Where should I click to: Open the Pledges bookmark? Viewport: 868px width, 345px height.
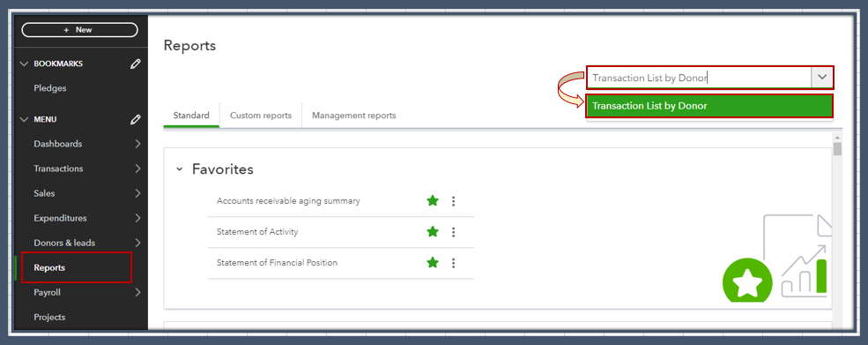(50, 88)
